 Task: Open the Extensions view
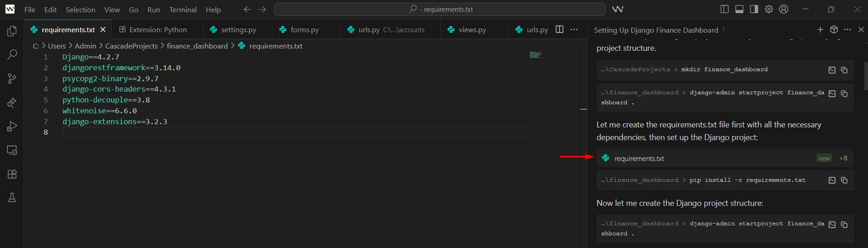click(12, 174)
